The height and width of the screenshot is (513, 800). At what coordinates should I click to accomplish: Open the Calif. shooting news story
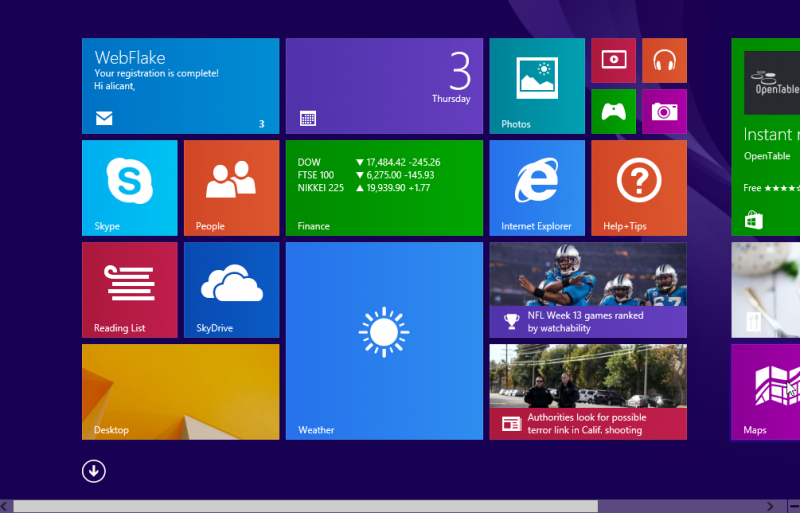tap(588, 392)
